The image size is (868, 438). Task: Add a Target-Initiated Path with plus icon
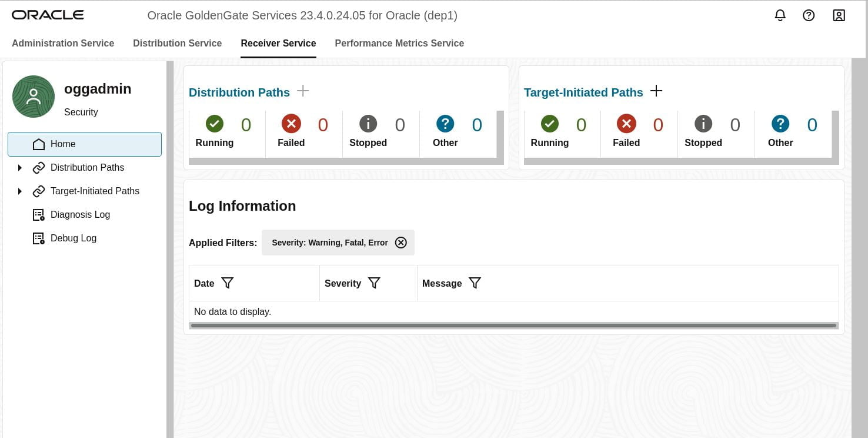point(656,91)
